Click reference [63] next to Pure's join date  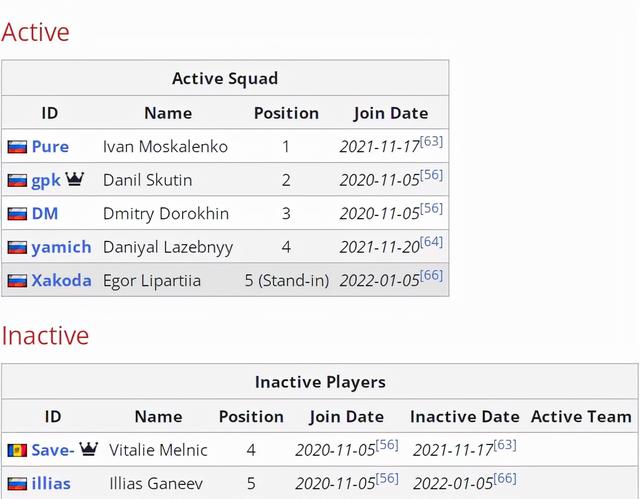point(431,142)
